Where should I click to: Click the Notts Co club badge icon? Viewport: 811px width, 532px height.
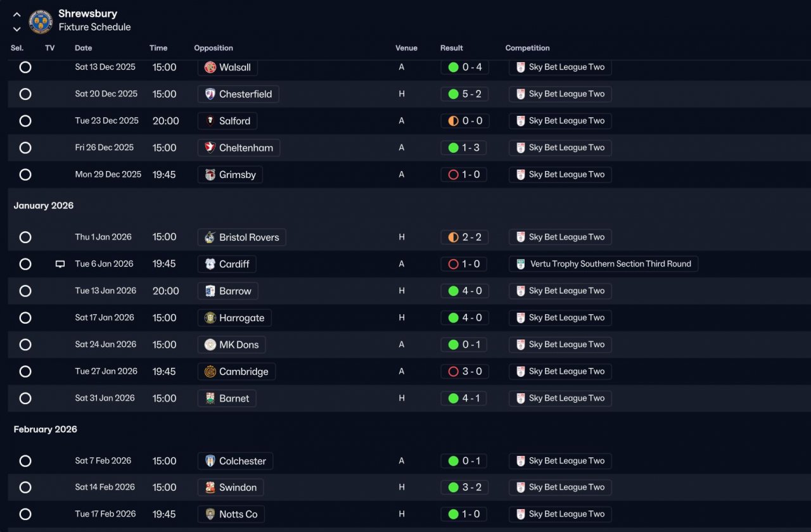[210, 514]
